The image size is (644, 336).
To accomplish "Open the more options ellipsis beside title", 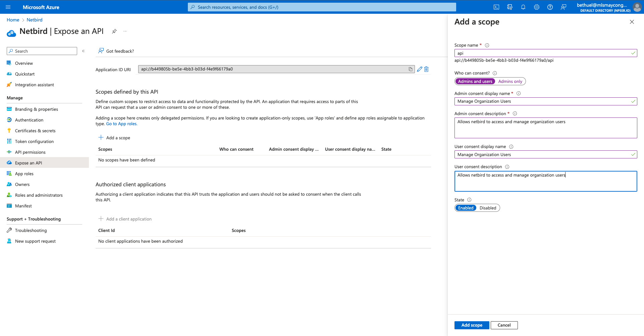I will [x=125, y=31].
